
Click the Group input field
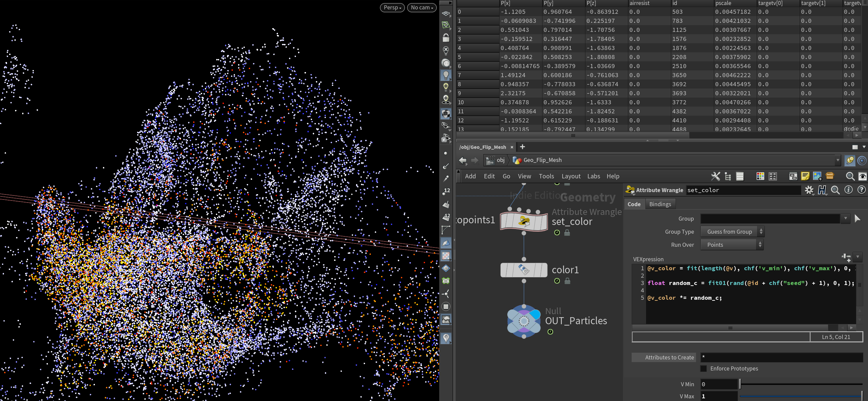point(770,219)
